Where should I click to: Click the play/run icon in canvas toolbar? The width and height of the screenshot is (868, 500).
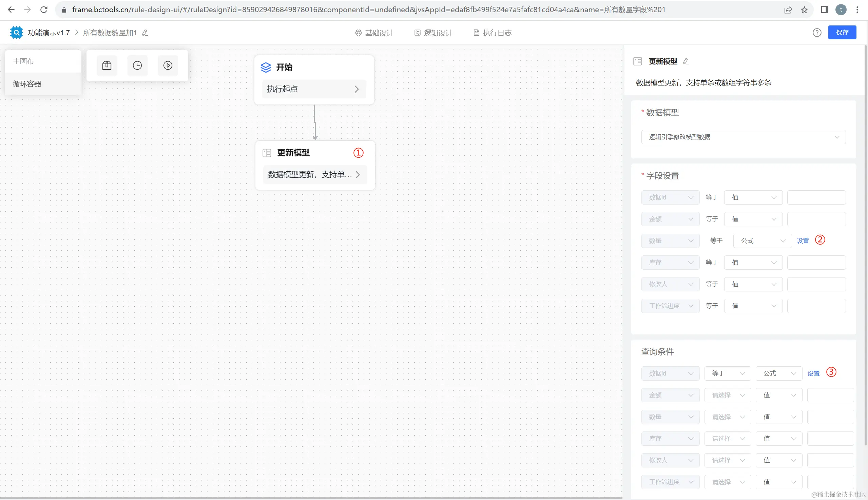[168, 65]
